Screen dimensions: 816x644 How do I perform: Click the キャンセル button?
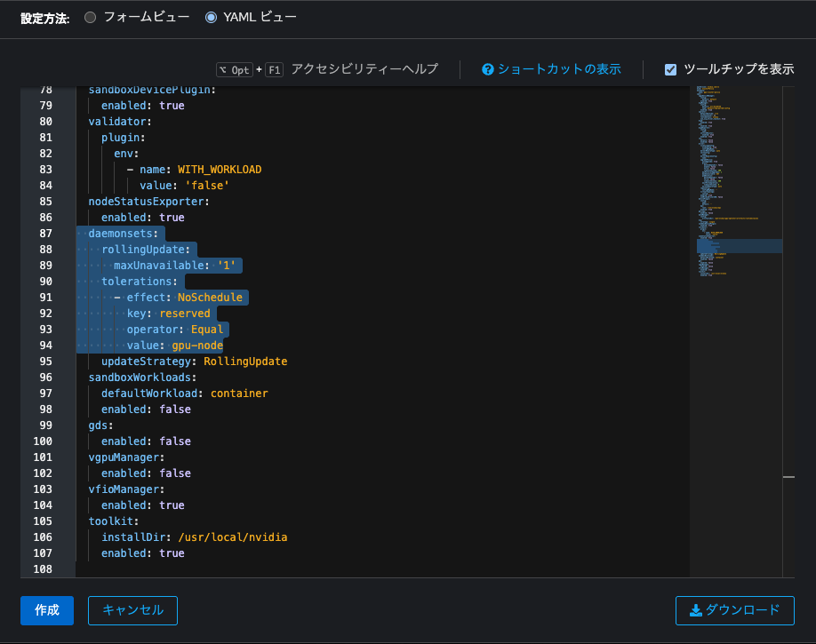(x=132, y=610)
